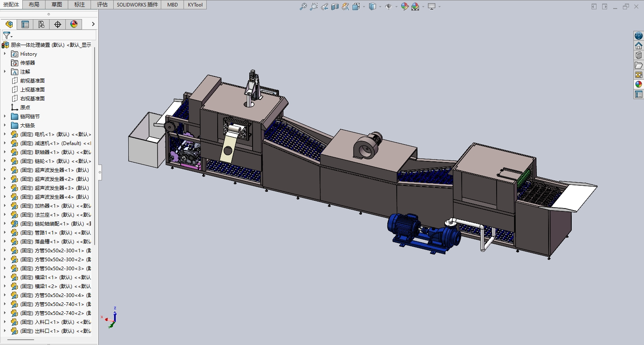The image size is (644, 345).
Task: Click the Apply Scene icon
Action: 415,7
